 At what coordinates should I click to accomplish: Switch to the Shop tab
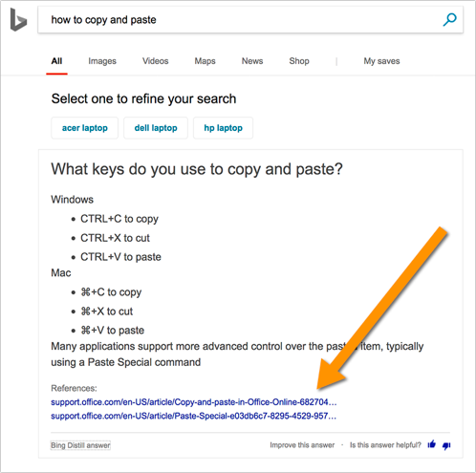coord(299,61)
